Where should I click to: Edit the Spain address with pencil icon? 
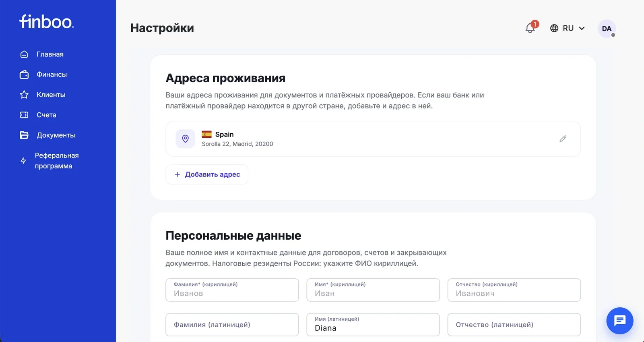(563, 139)
